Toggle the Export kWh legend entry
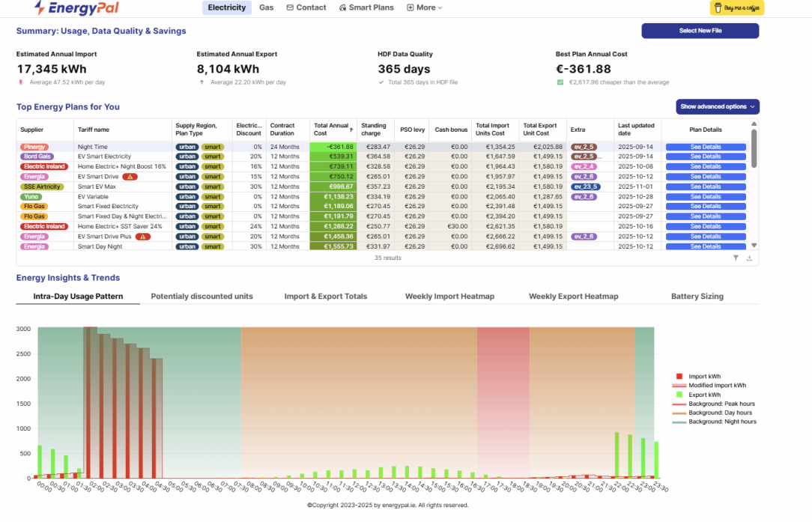Image resolution: width=812 pixels, height=522 pixels. pos(698,395)
